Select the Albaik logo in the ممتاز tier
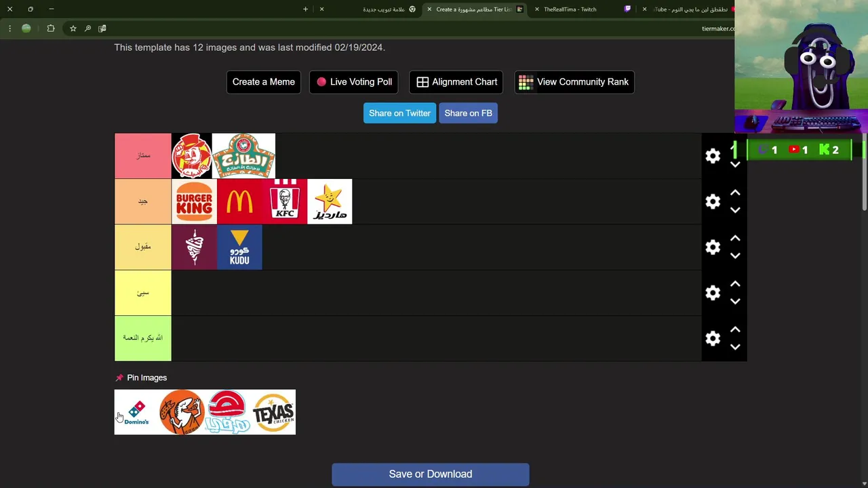Image resolution: width=868 pixels, height=488 pixels. (191, 156)
